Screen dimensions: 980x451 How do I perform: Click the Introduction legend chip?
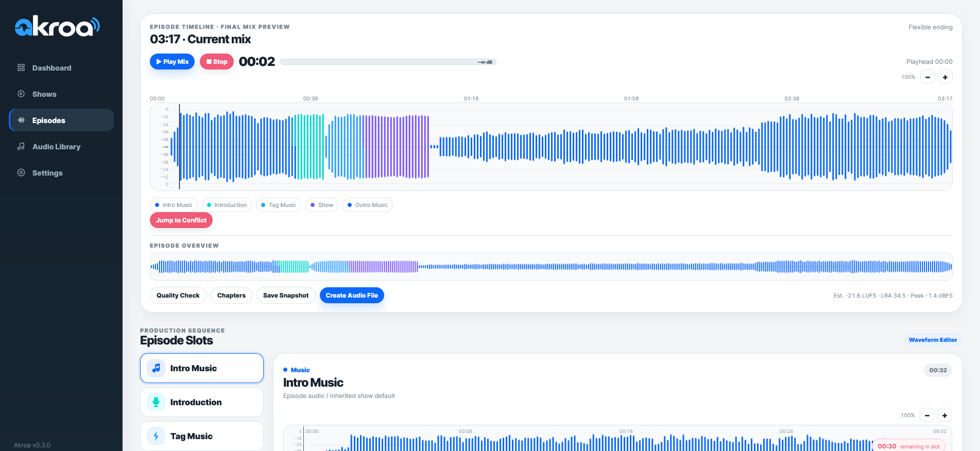click(227, 205)
